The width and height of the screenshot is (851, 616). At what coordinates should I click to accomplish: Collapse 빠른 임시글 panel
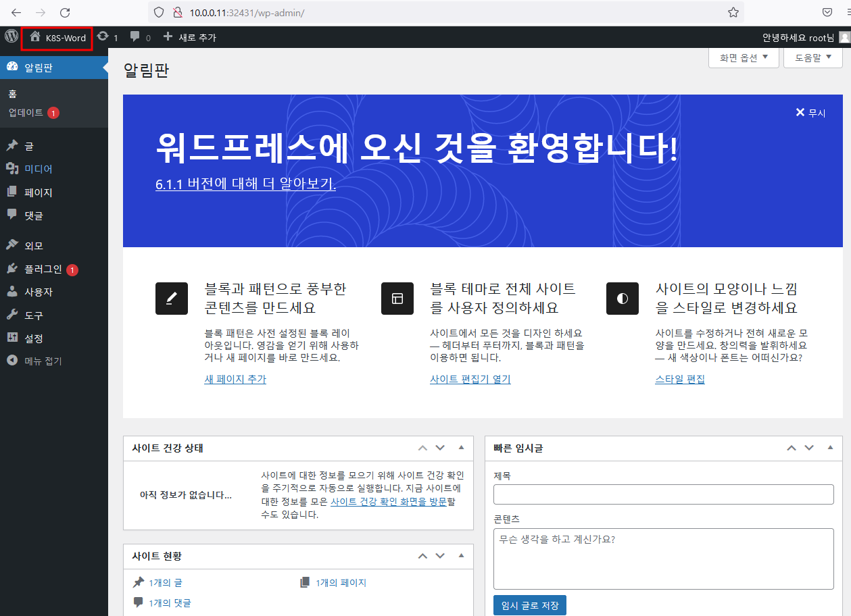830,448
